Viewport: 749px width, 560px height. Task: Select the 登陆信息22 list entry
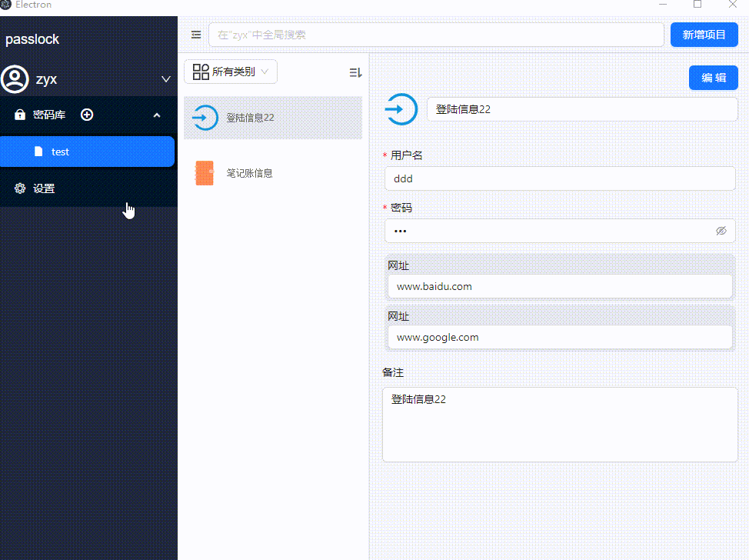click(272, 118)
